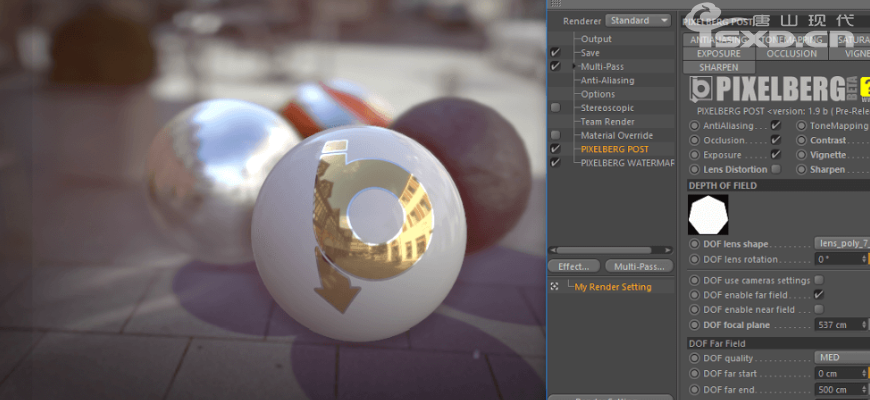Click the animation dot beside Sharpen parameter
The image size is (870, 400).
click(x=801, y=169)
